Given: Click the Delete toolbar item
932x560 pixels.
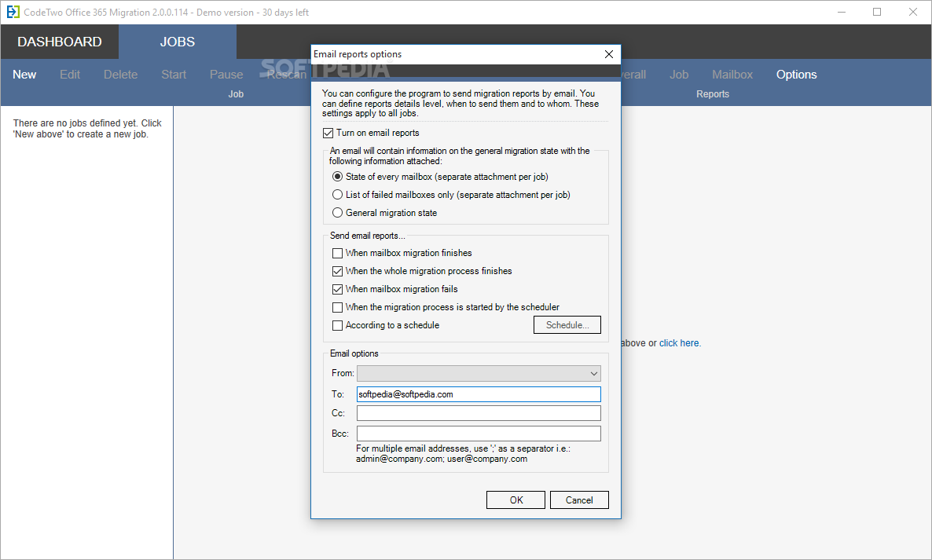Looking at the screenshot, I should pos(121,75).
